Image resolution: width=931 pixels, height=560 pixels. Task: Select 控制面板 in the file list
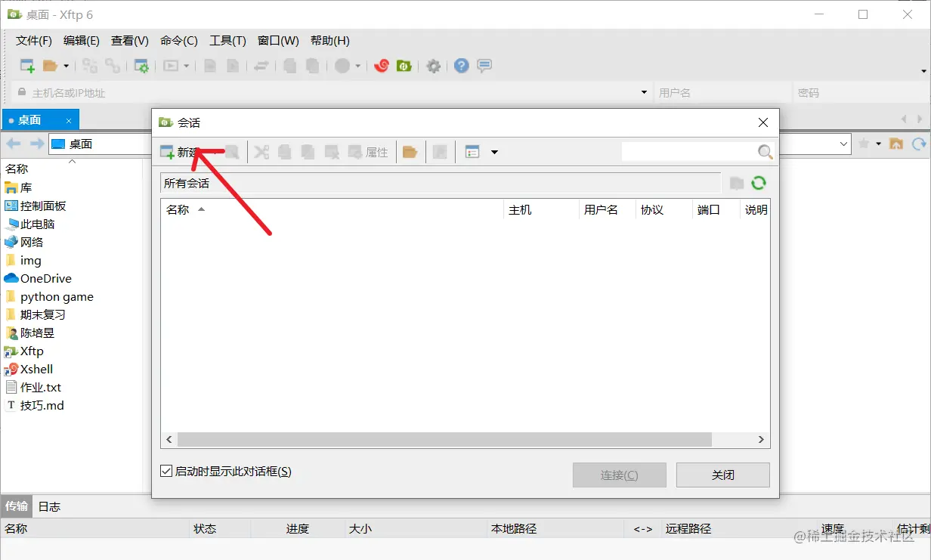36,206
